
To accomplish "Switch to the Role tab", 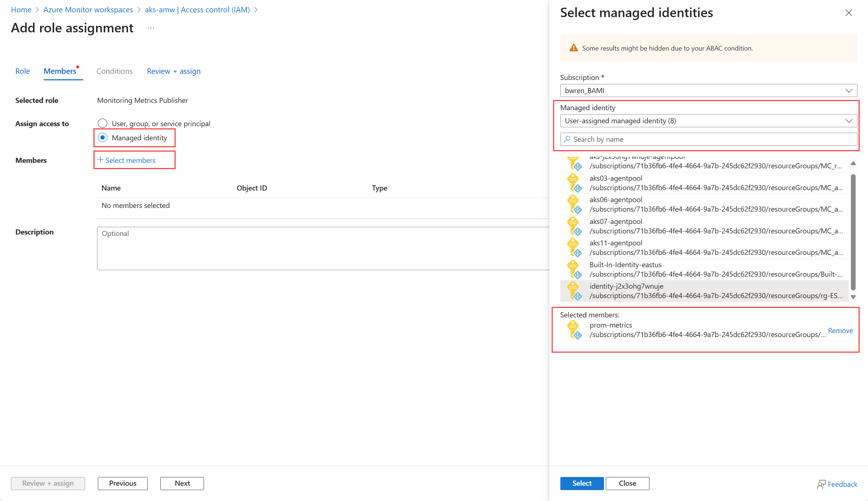I will coord(23,71).
